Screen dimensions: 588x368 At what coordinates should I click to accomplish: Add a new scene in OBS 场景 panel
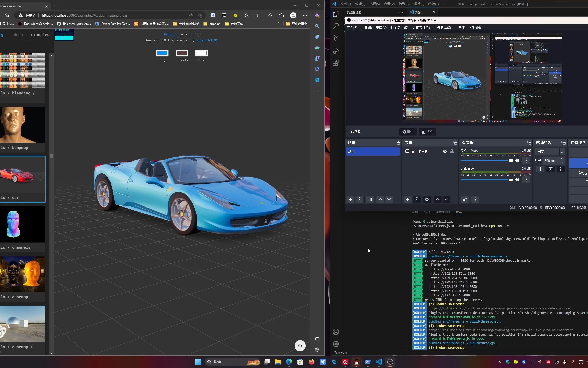click(x=350, y=199)
